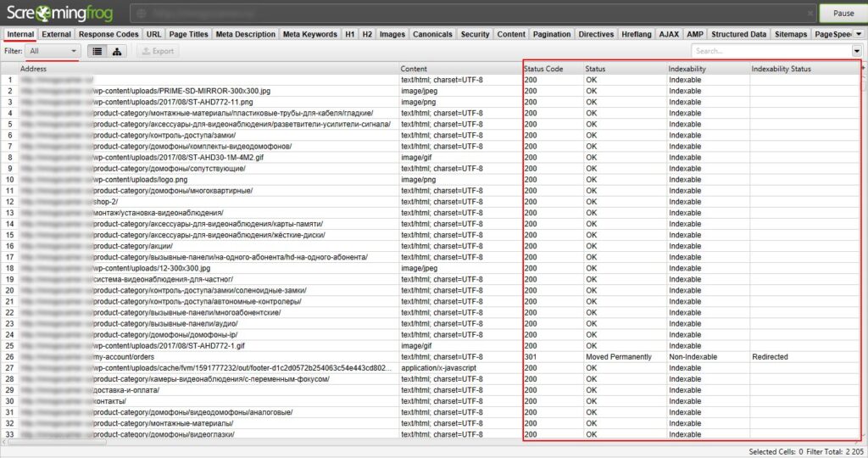Click the Export button
This screenshot has height=458, width=868.
coord(157,51)
